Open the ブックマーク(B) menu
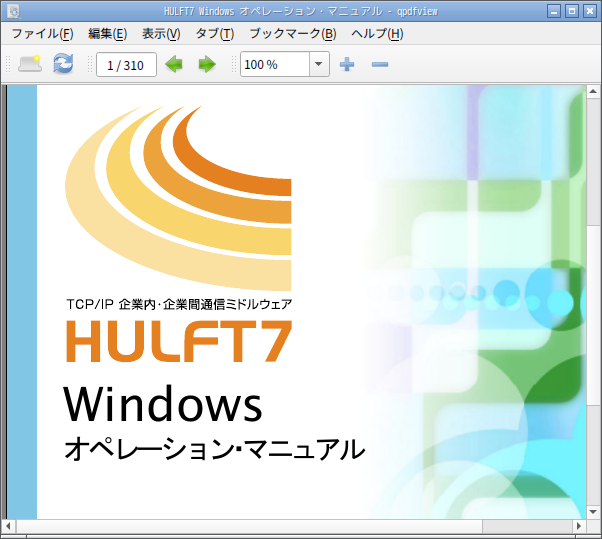The width and height of the screenshot is (602, 539). pos(293,34)
